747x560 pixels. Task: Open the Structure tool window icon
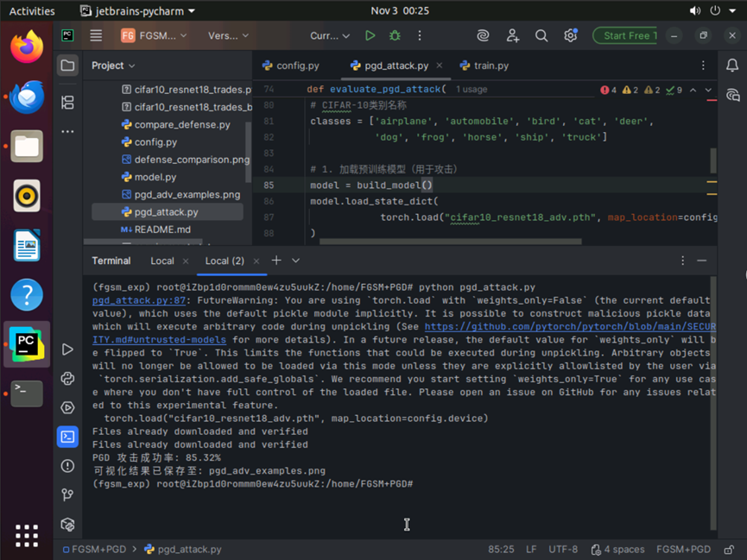pyautogui.click(x=67, y=103)
